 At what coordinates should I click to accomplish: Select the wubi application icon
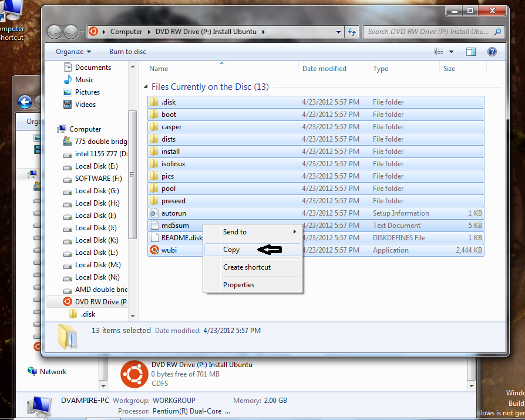click(x=154, y=250)
